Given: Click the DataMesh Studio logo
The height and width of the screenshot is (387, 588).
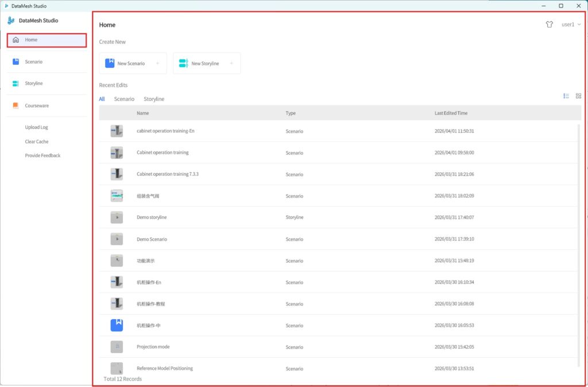Looking at the screenshot, I should click(x=11, y=21).
